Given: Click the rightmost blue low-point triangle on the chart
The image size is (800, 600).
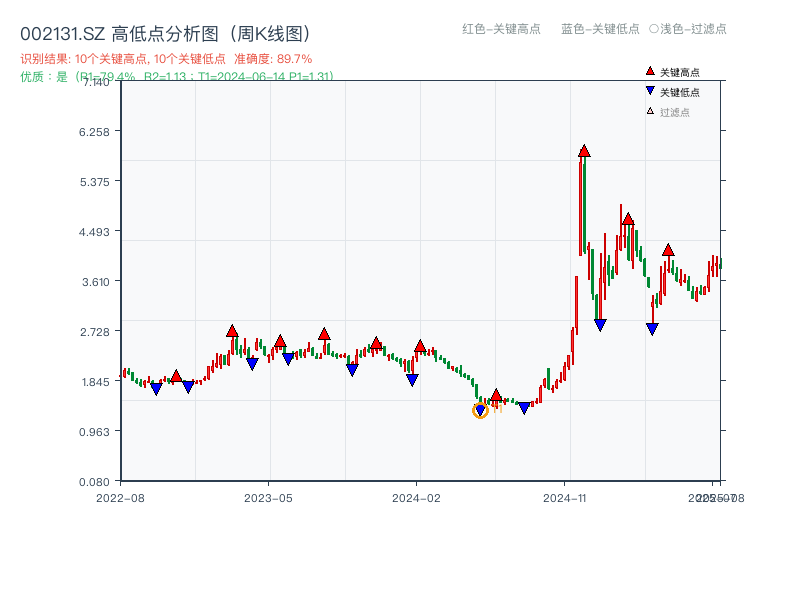Looking at the screenshot, I should (x=653, y=326).
